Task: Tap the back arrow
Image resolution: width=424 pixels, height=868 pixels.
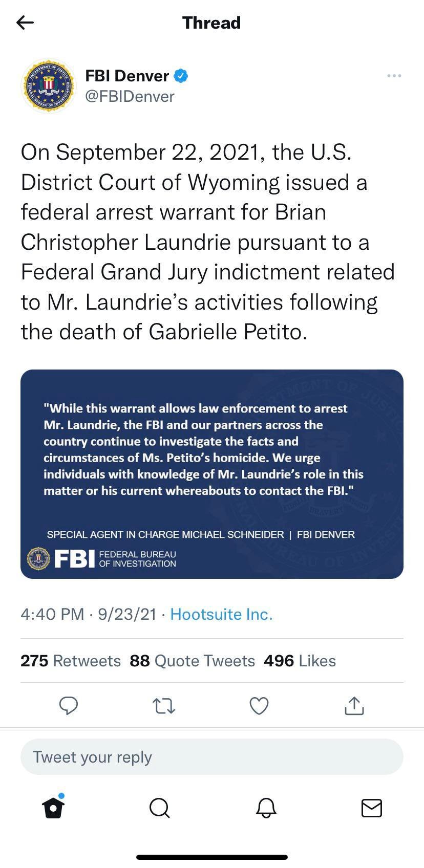Action: tap(25, 23)
